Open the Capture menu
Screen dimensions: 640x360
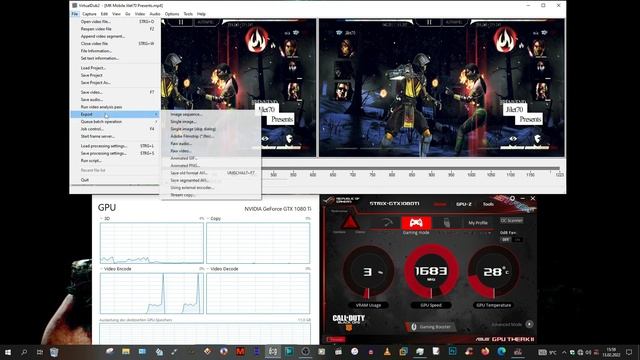click(89, 14)
